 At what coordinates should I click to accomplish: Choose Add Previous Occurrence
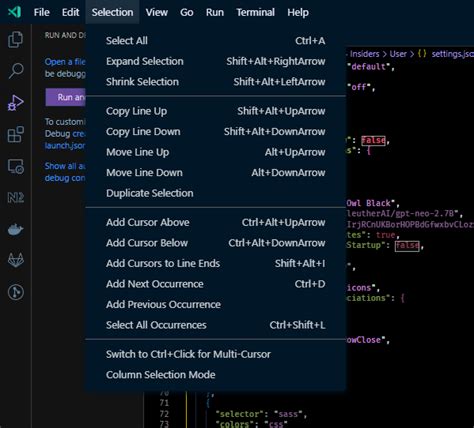point(216,304)
